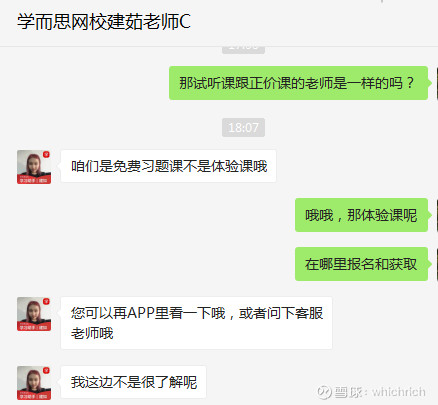Select the green bubble 在哪里报名和获取
This screenshot has height=405, width=438.
point(361,264)
